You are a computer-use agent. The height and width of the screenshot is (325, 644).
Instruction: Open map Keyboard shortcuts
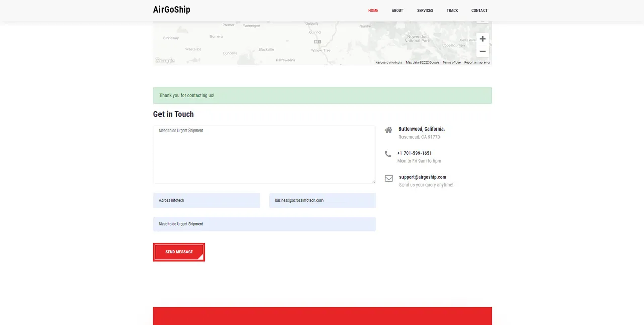pyautogui.click(x=389, y=62)
